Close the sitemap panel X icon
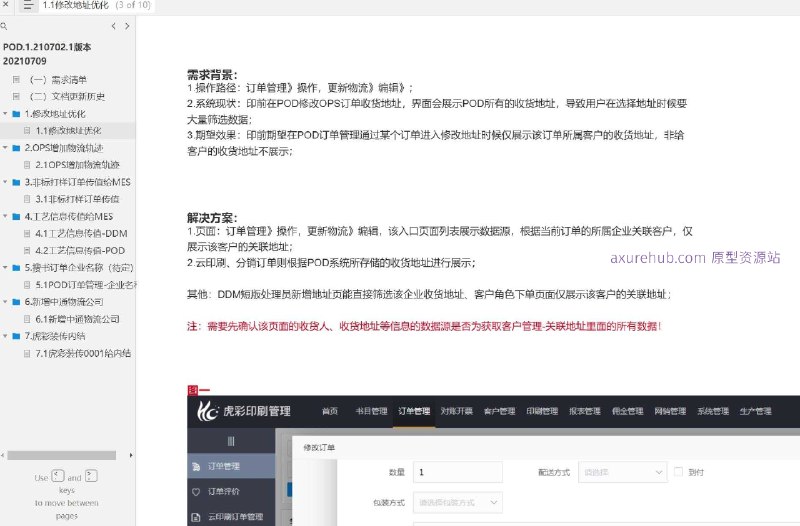This screenshot has width=800, height=526. coord(6,4)
